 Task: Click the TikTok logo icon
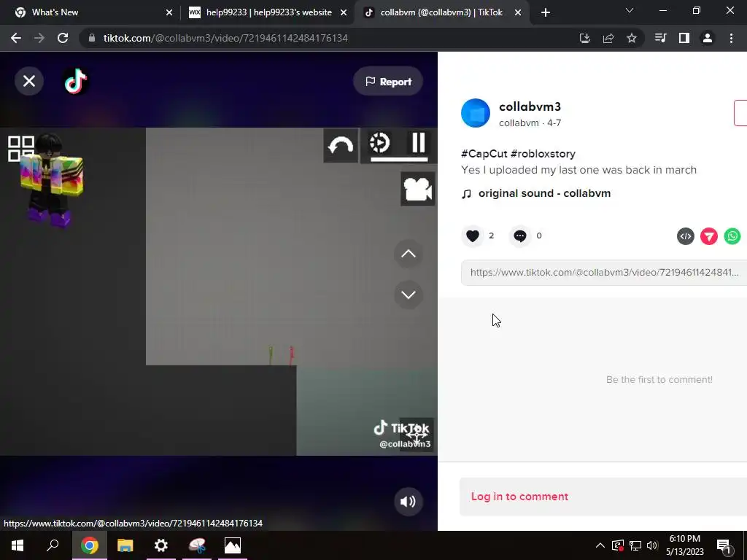pyautogui.click(x=76, y=82)
